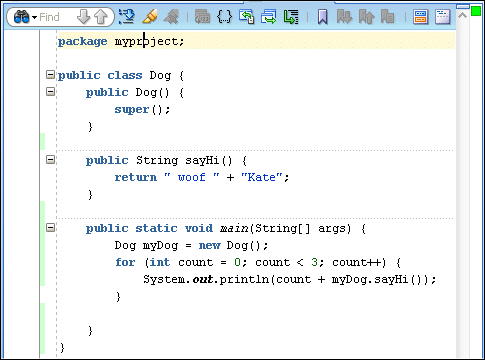Click the string "Kate"
Image resolution: width=485 pixels, height=360 pixels.
pyautogui.click(x=262, y=177)
